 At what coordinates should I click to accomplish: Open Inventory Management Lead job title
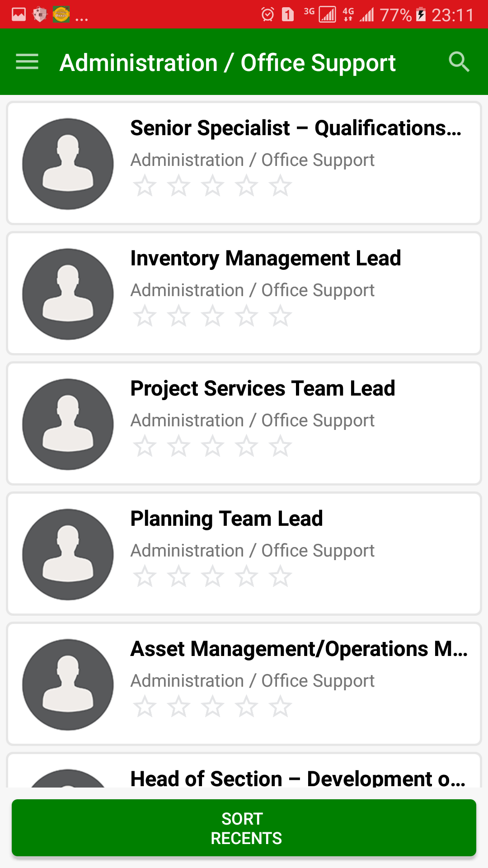pos(266,259)
